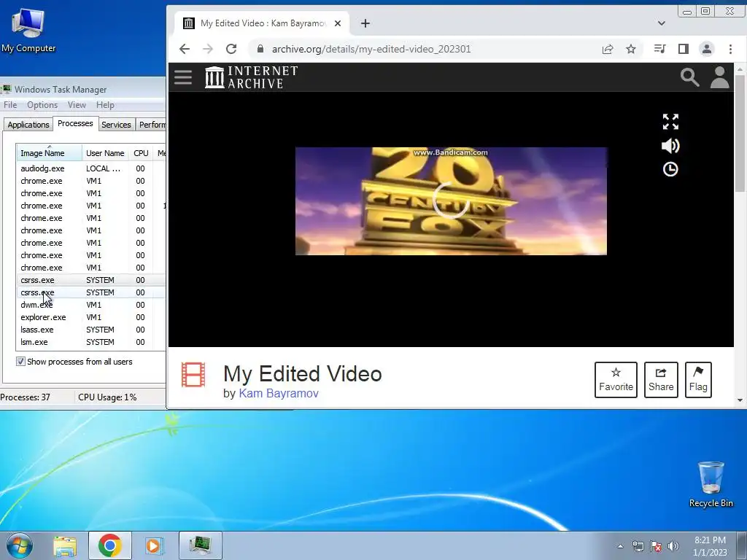Share the video via Share button
The height and width of the screenshot is (560, 747).
(661, 379)
